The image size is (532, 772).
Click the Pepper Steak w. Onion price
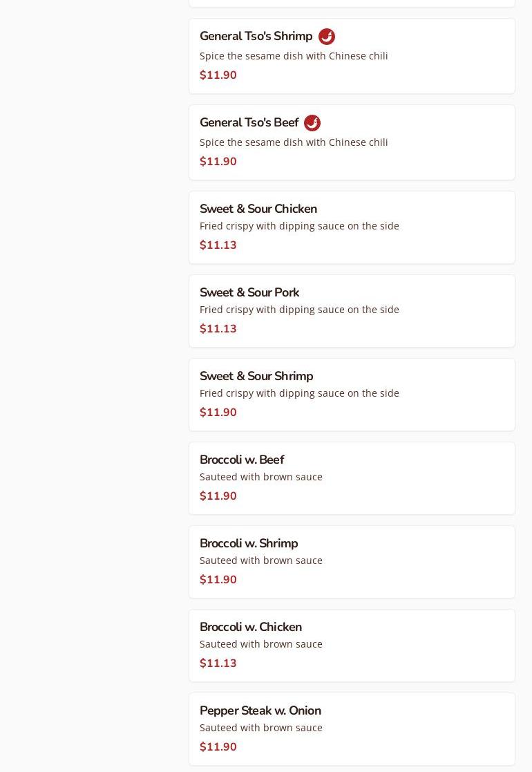[218, 747]
